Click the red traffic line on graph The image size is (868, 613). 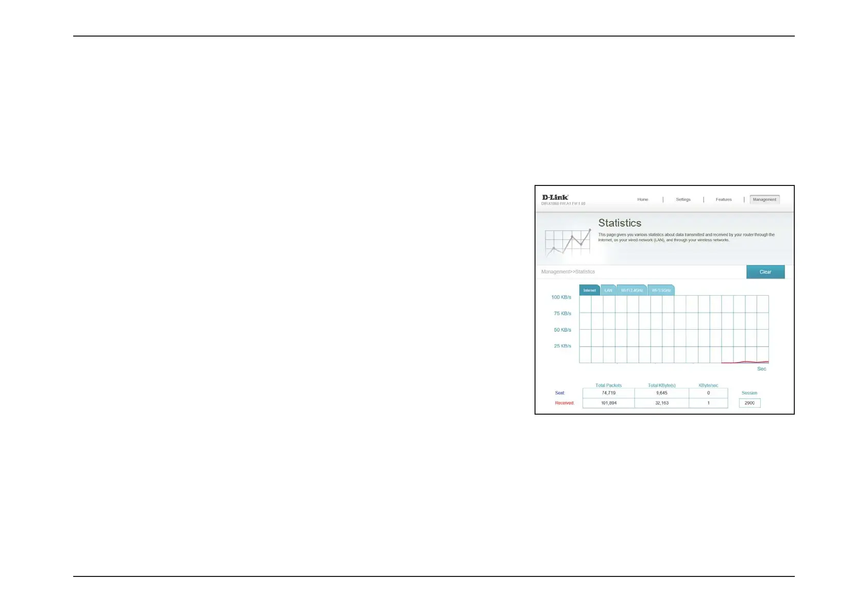click(745, 362)
